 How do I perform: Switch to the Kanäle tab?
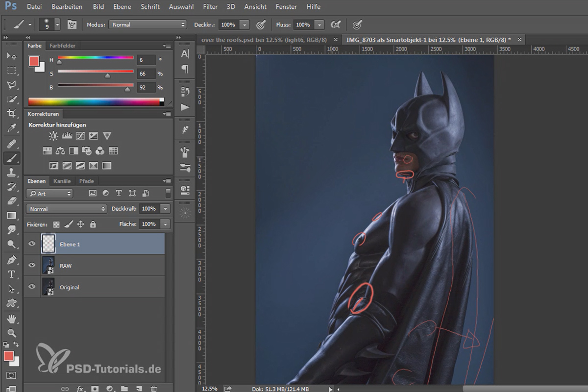[62, 181]
